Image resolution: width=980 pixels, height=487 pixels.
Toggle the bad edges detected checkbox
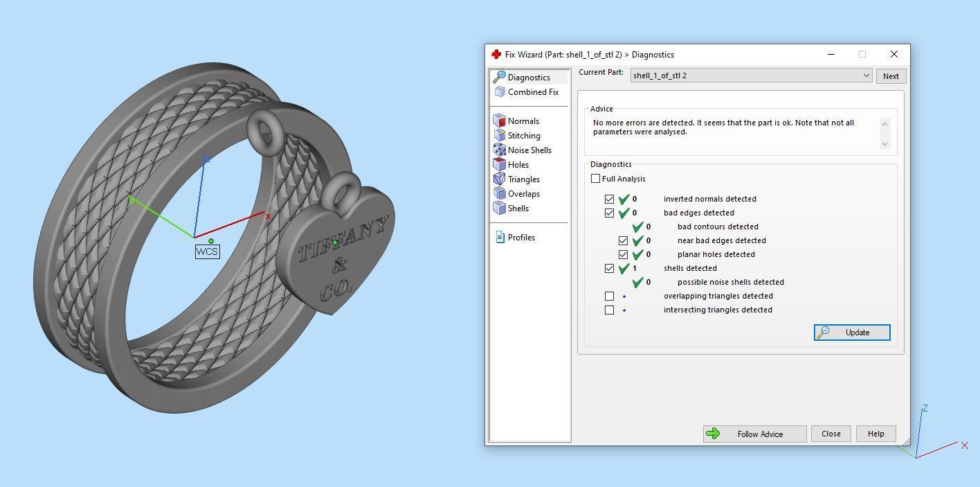[609, 213]
